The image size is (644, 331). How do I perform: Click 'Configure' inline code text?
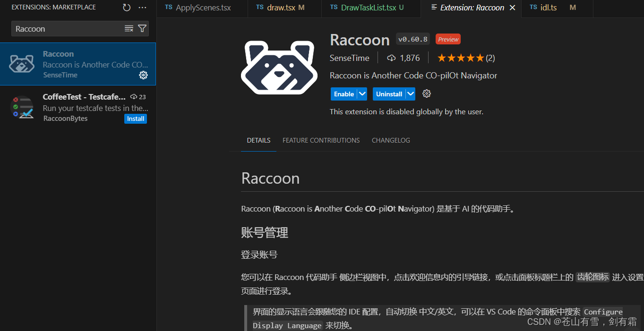(x=603, y=312)
